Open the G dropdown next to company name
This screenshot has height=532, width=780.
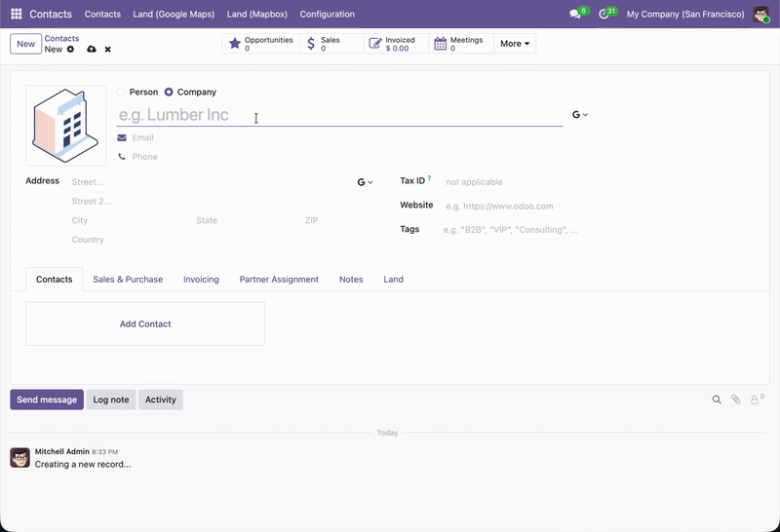click(x=580, y=115)
